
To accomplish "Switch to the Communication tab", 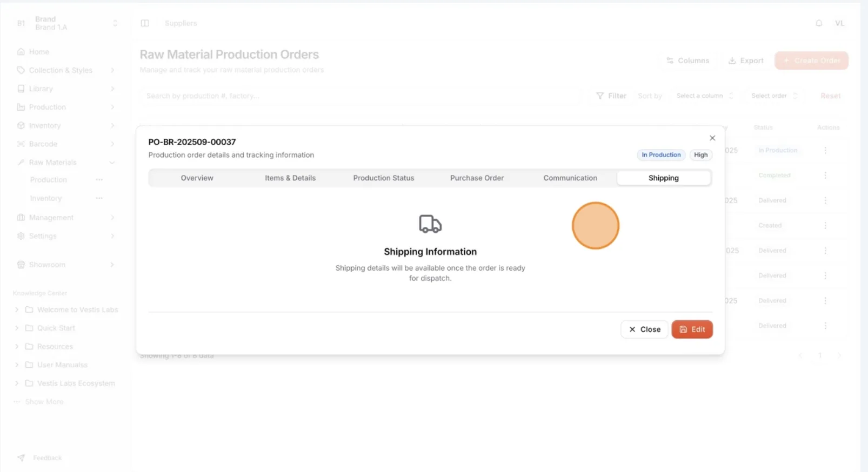I will (x=570, y=178).
